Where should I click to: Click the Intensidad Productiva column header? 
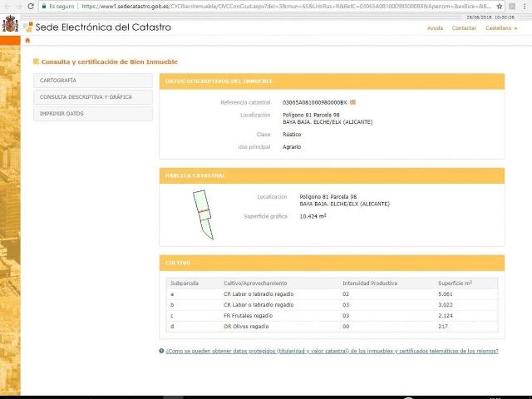(369, 283)
